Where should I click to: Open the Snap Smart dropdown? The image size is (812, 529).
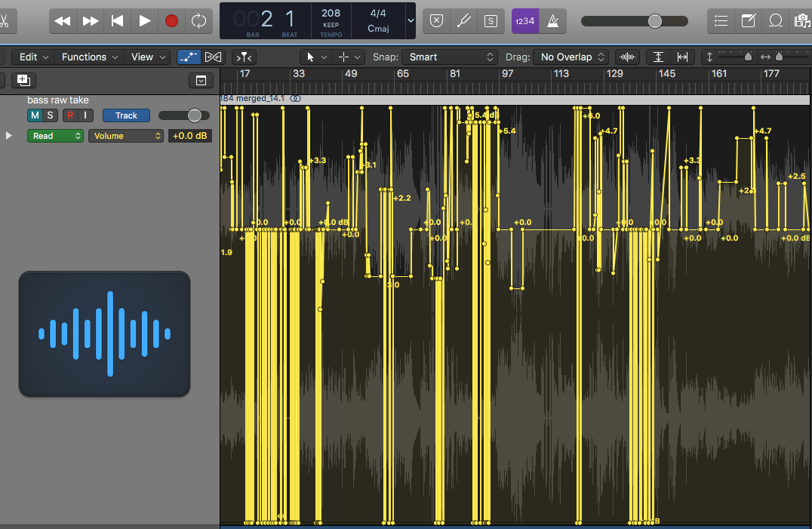450,57
